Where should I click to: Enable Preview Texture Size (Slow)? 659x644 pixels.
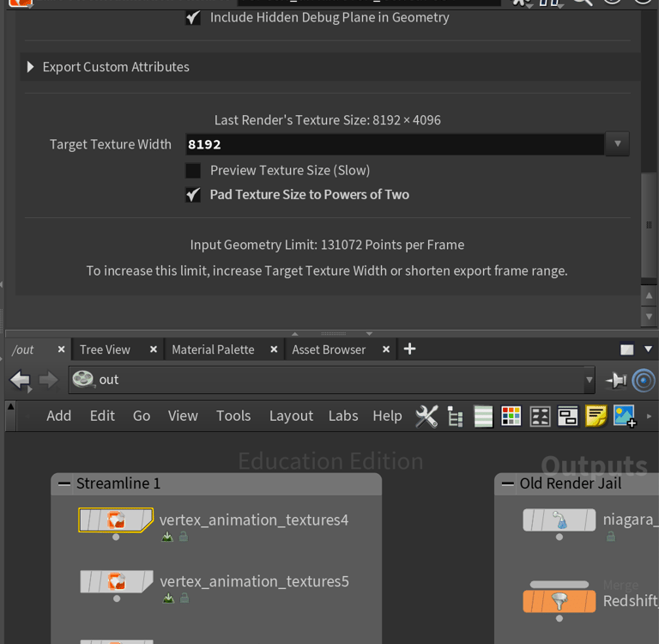tap(193, 171)
